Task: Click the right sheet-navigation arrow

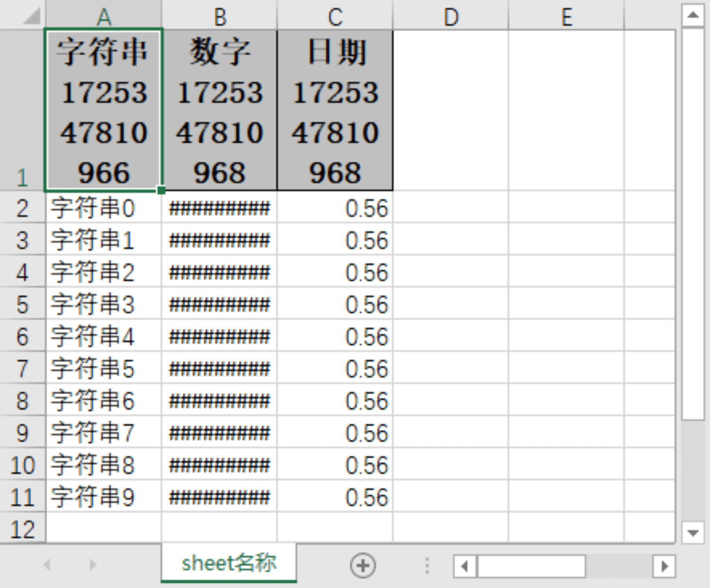Action: tap(92, 565)
